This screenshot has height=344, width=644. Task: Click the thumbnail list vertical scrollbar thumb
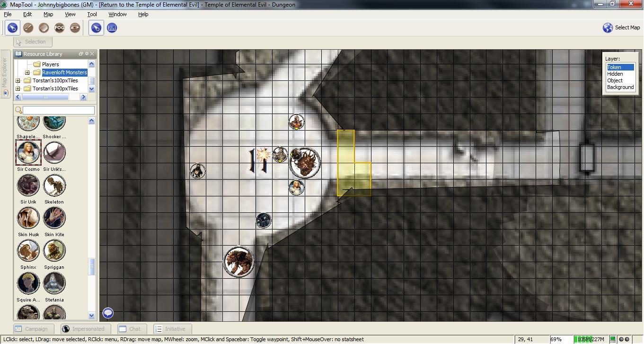pyautogui.click(x=92, y=267)
